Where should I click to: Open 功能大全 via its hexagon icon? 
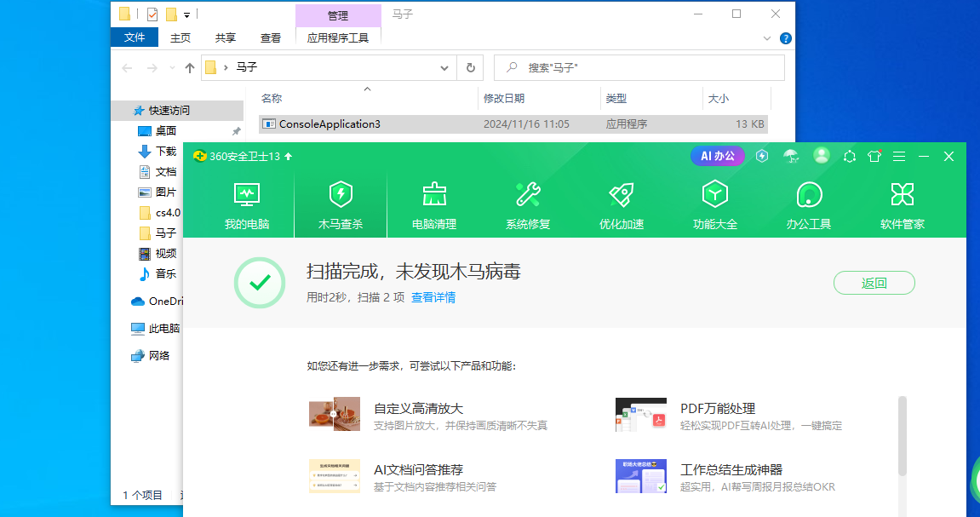(x=714, y=194)
